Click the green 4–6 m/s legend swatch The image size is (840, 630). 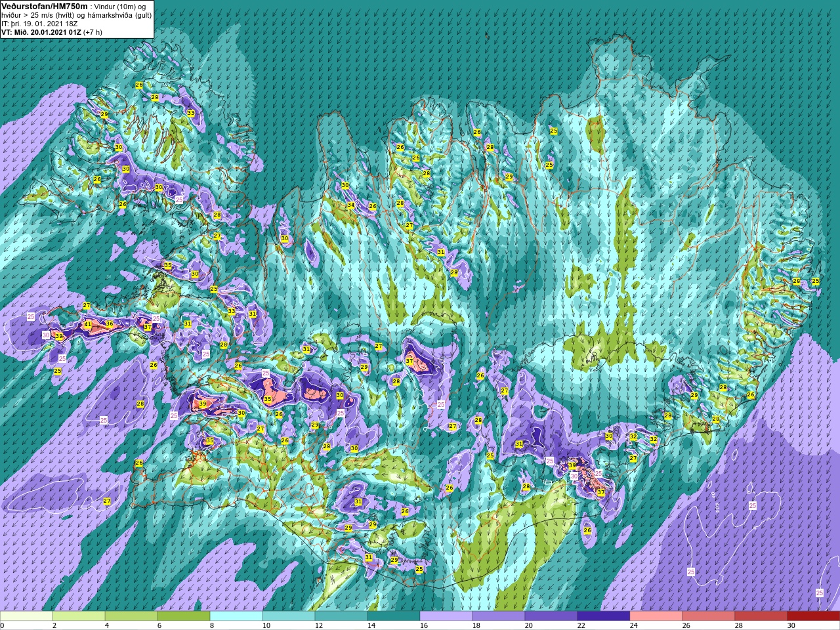(x=131, y=616)
